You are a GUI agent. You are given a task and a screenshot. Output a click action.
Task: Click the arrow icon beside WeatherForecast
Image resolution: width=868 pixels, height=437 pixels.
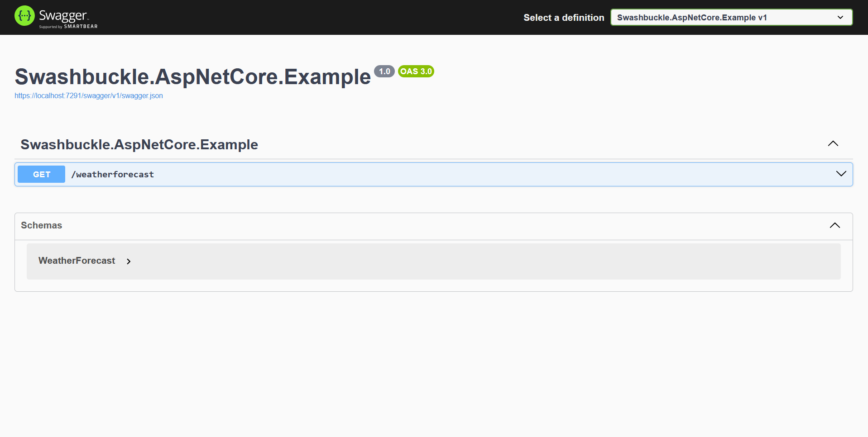(129, 261)
